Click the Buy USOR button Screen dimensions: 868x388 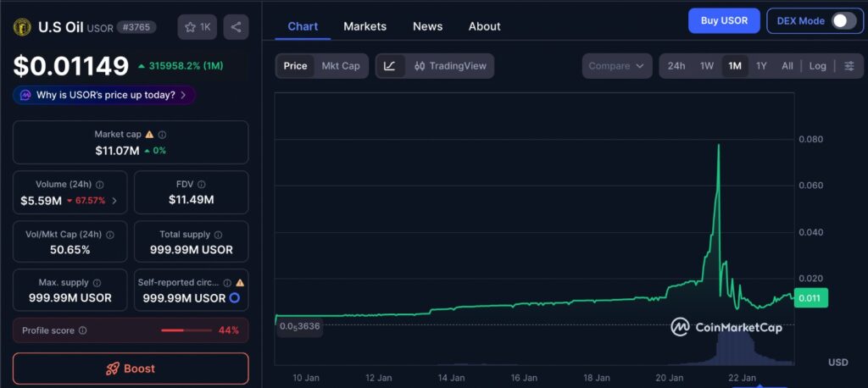coord(724,21)
